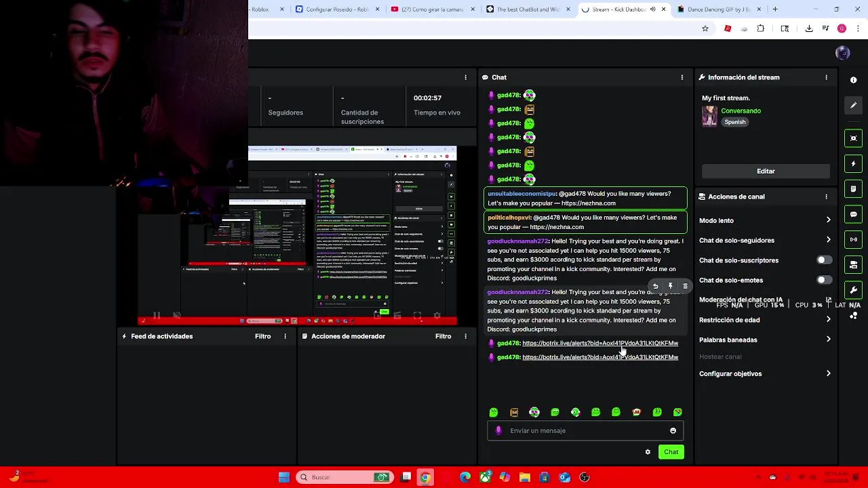Open Información del stream three-dot menu
The image size is (868, 488).
[826, 77]
